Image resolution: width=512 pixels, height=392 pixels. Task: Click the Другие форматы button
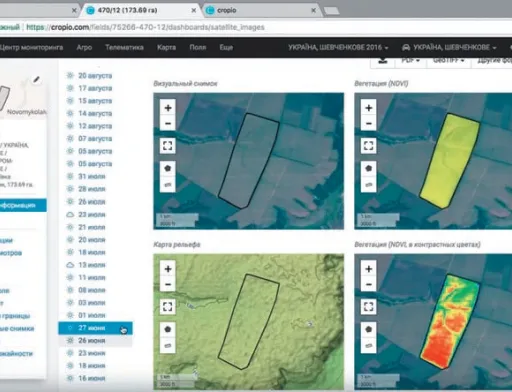(493, 61)
